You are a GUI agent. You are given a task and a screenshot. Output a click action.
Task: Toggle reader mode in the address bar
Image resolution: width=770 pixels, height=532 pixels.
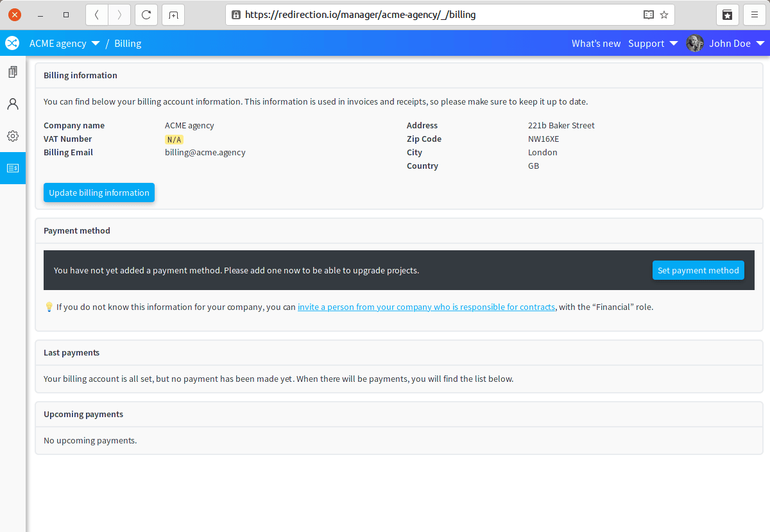coord(648,15)
